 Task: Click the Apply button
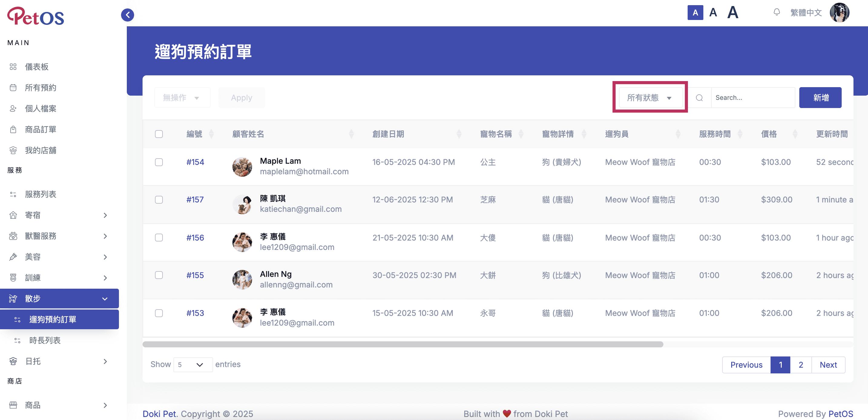pos(242,98)
